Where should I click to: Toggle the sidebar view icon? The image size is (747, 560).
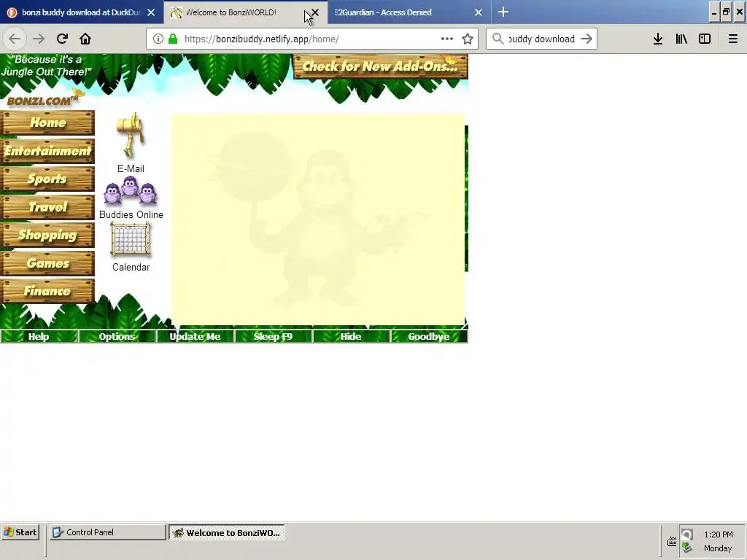(705, 39)
